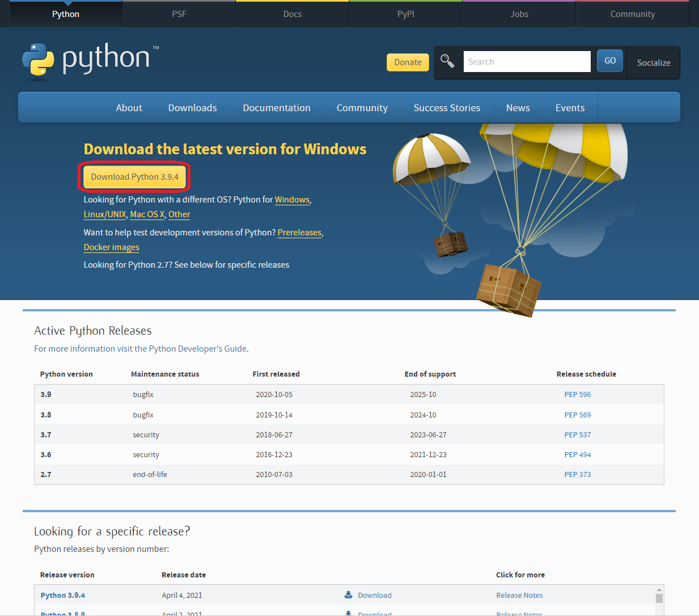The image size is (699, 616).
Task: Open the PSF top tab
Action: (x=179, y=14)
